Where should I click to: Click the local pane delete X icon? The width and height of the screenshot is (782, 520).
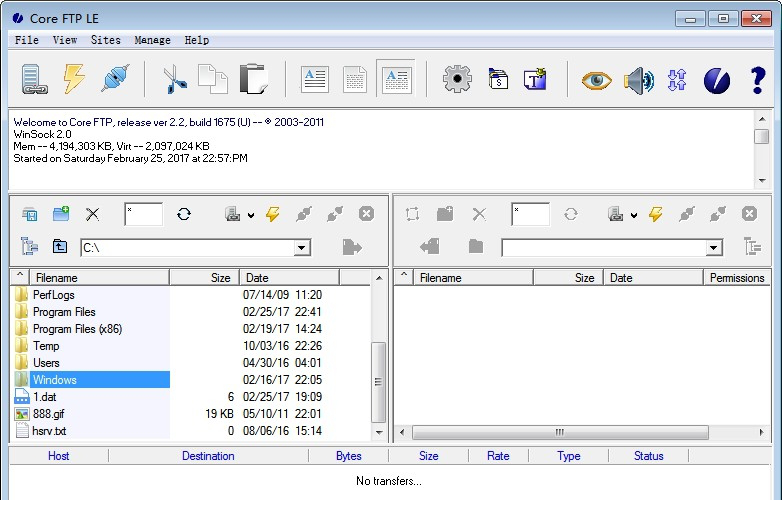pyautogui.click(x=92, y=214)
